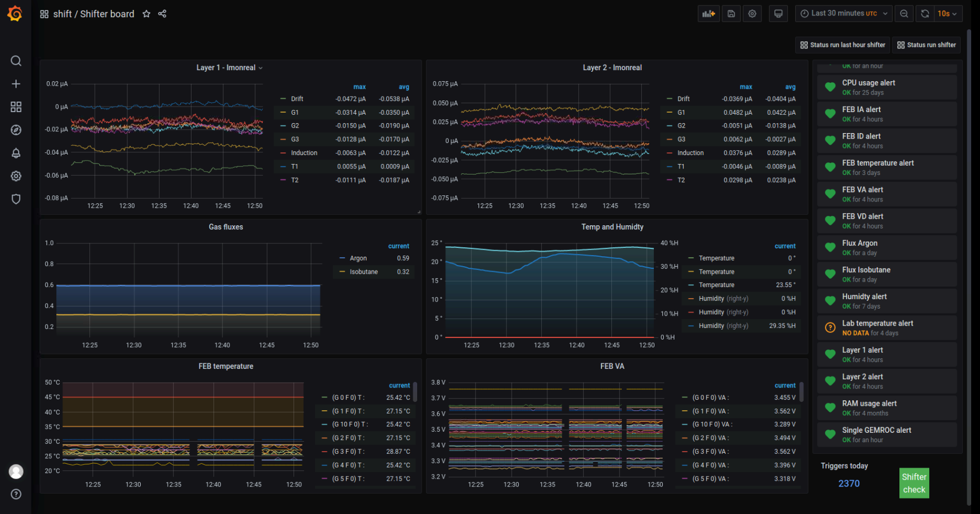Viewport: 980px width, 514px height.
Task: Click the dashboard grid icon beside 'shift'
Action: (44, 14)
